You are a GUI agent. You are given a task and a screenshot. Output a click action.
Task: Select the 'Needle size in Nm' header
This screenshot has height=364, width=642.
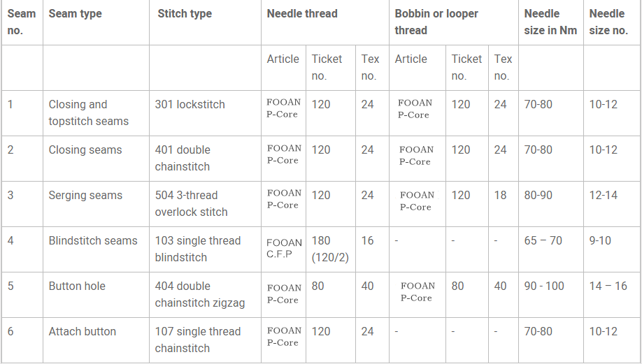coord(550,22)
